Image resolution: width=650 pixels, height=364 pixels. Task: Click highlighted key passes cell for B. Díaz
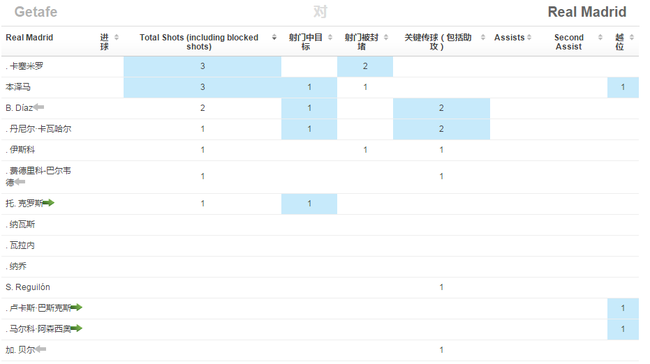(x=441, y=108)
